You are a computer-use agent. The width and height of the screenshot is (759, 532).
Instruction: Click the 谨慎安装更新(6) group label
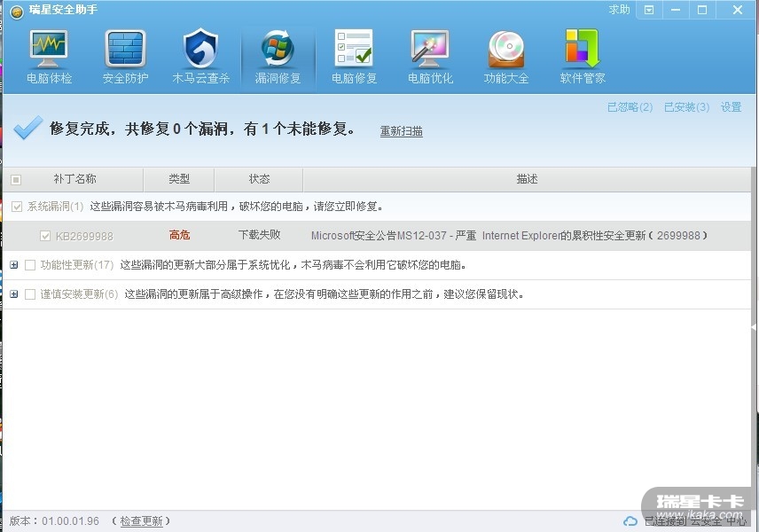tap(79, 293)
